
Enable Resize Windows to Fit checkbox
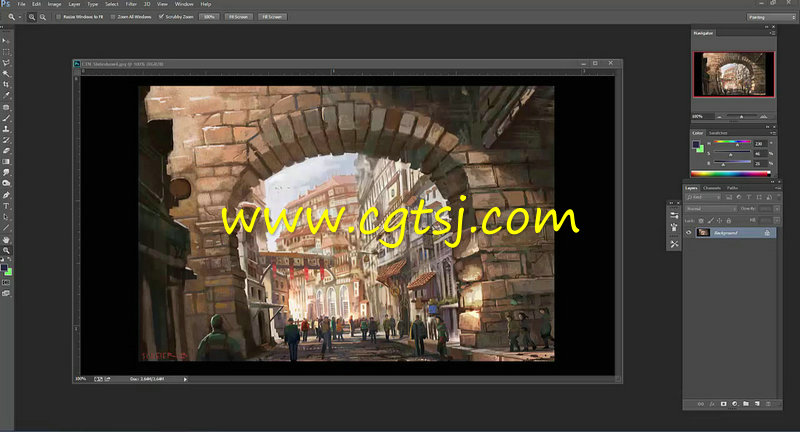click(x=57, y=17)
